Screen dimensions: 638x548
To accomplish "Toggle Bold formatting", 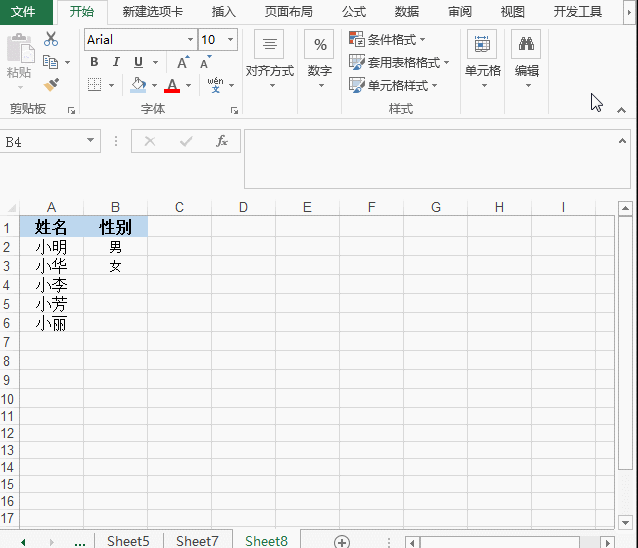I will [x=94, y=62].
